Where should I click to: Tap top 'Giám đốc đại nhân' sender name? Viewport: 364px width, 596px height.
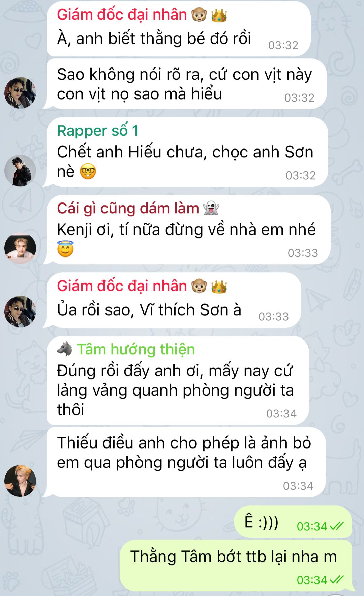pos(122,15)
